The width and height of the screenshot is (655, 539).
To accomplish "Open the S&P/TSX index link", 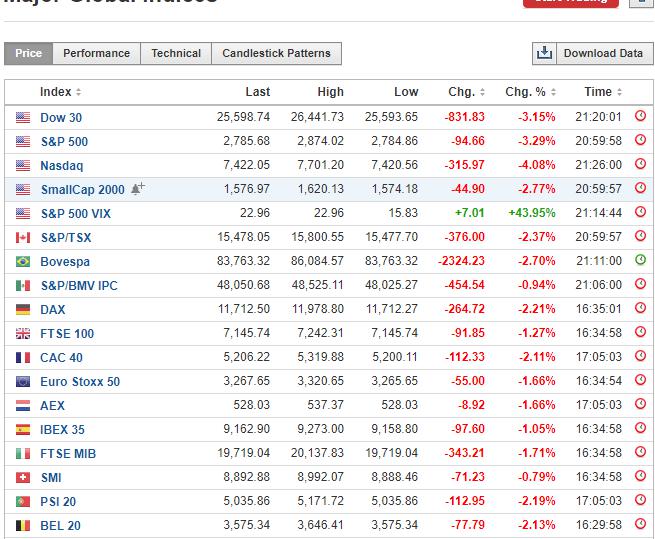I will [66, 238].
